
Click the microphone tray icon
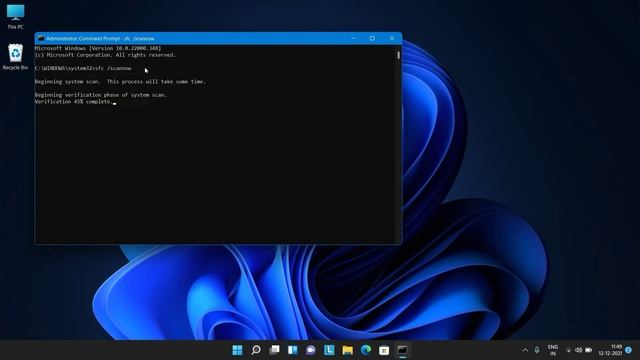pyautogui.click(x=537, y=350)
